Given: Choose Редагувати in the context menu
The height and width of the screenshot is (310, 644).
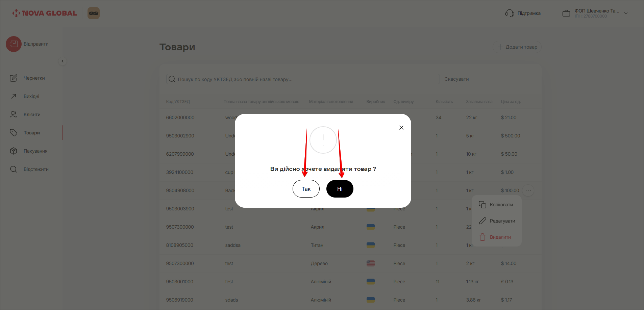Looking at the screenshot, I should pyautogui.click(x=502, y=221).
